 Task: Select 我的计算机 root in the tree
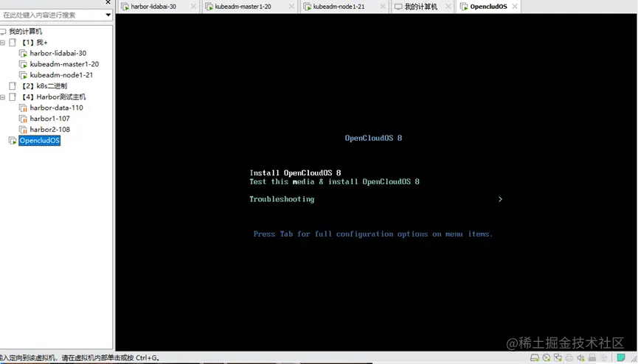point(25,32)
